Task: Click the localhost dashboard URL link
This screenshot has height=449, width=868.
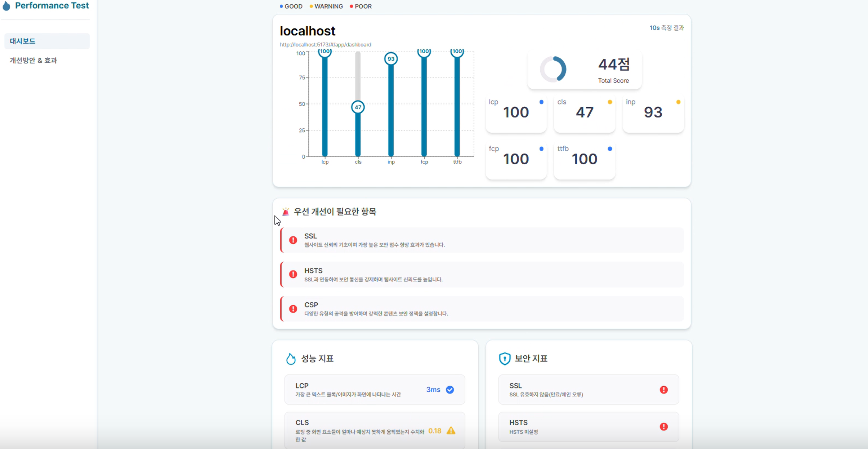Action: click(x=325, y=45)
